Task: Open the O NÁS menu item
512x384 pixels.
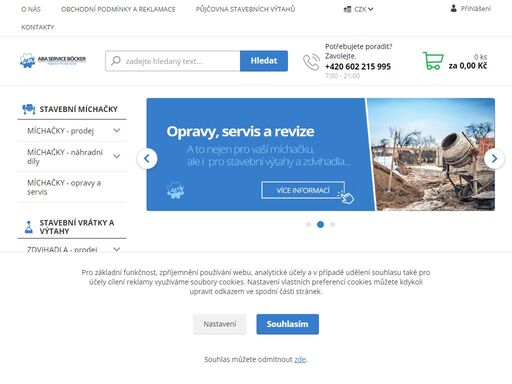Action: [31, 9]
